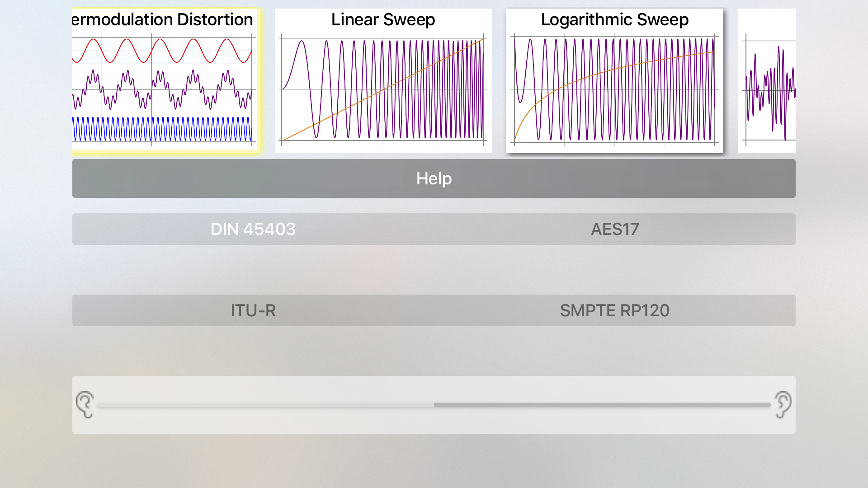The image size is (868, 488).
Task: Select the ITU-R standard option
Action: pos(253,310)
